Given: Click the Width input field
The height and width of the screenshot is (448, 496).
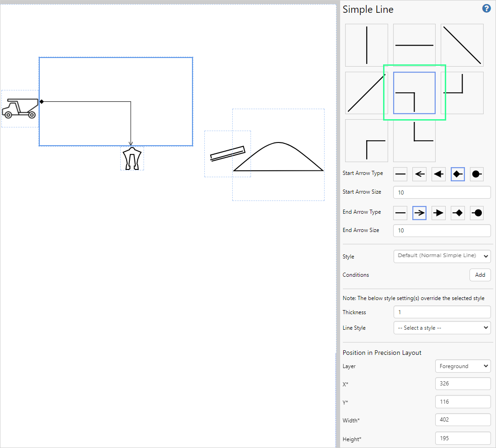Looking at the screenshot, I should point(463,420).
